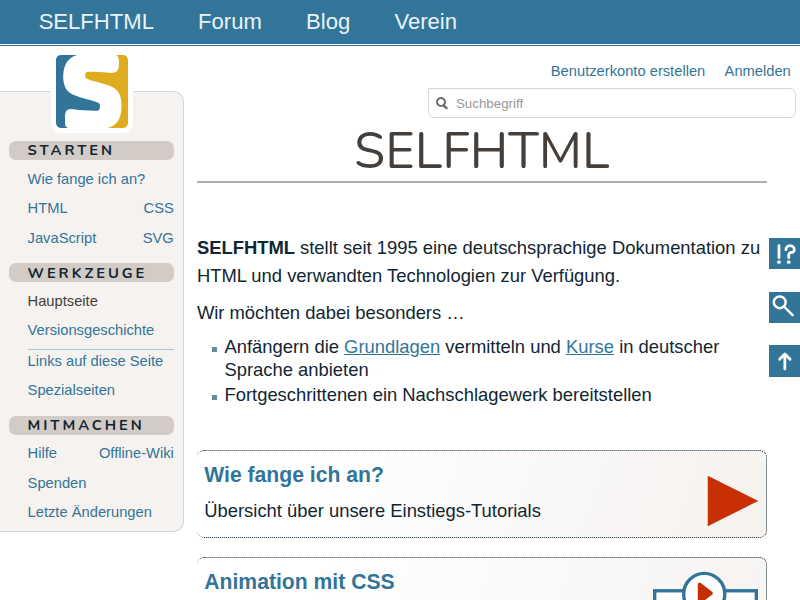This screenshot has height=600, width=800.
Task: Jump to page top with the arrow-up button
Action: pos(785,361)
